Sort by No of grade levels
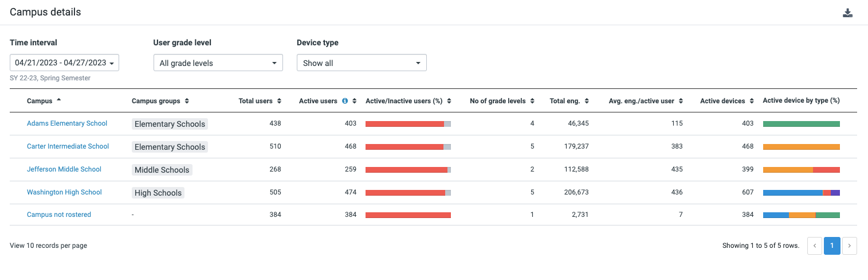Screen dimensions: 868x280 502,100
